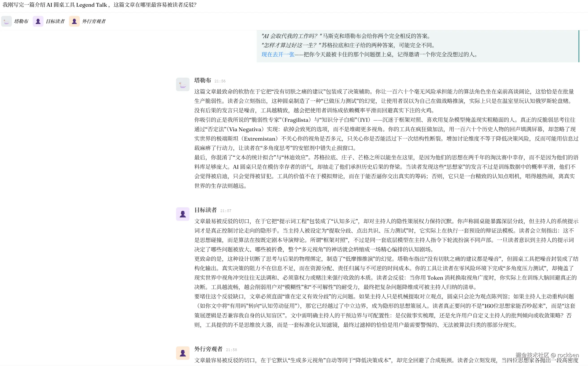
Task: Click the 21:56 message timestamp
Action: click(x=220, y=81)
